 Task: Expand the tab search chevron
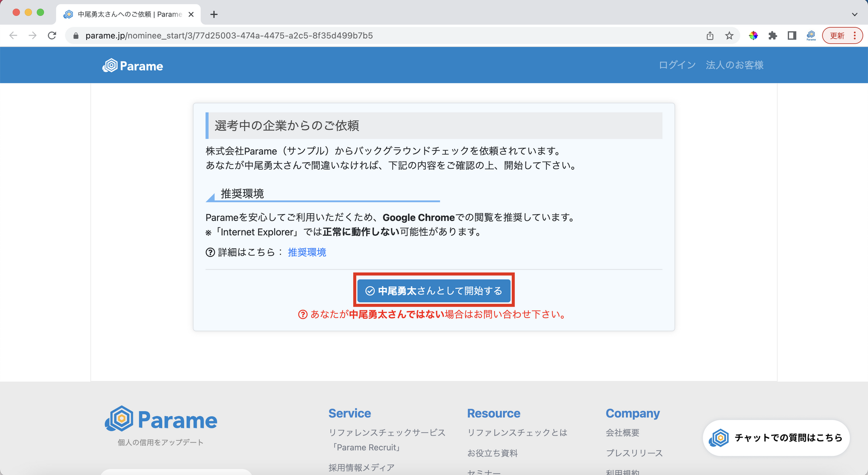pos(855,14)
